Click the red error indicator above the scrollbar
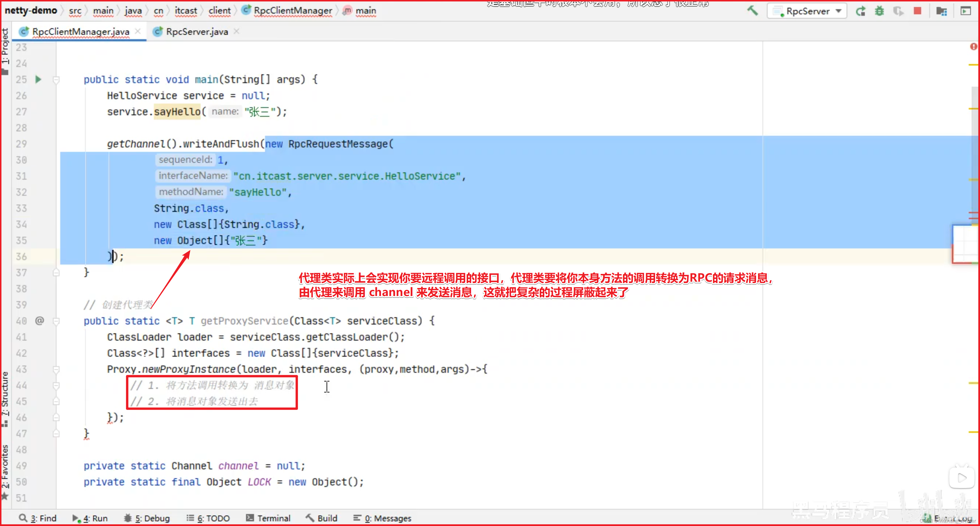The width and height of the screenshot is (980, 526). (x=973, y=46)
